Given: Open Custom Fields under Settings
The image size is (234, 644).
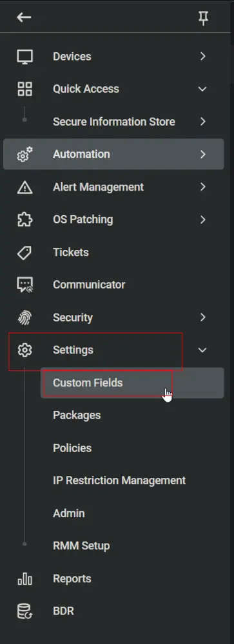Looking at the screenshot, I should tap(132, 383).
